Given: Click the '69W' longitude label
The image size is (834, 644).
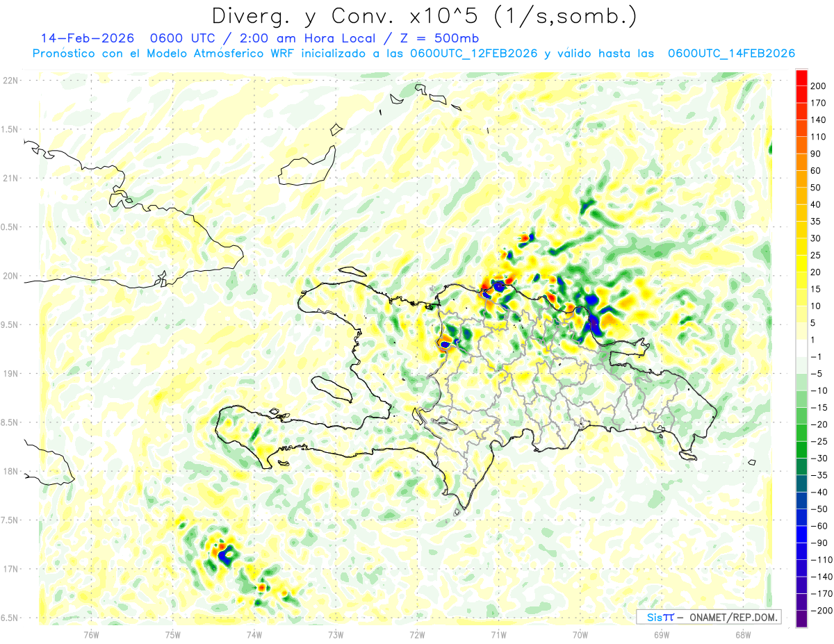Looking at the screenshot, I should 662,634.
